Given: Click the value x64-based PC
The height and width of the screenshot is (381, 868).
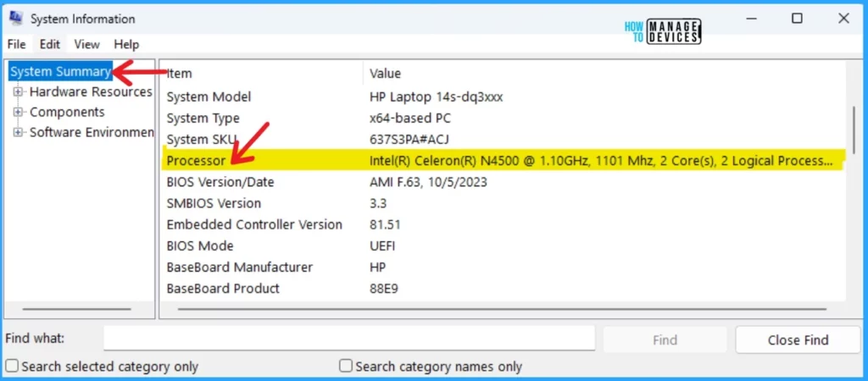Looking at the screenshot, I should point(409,119).
